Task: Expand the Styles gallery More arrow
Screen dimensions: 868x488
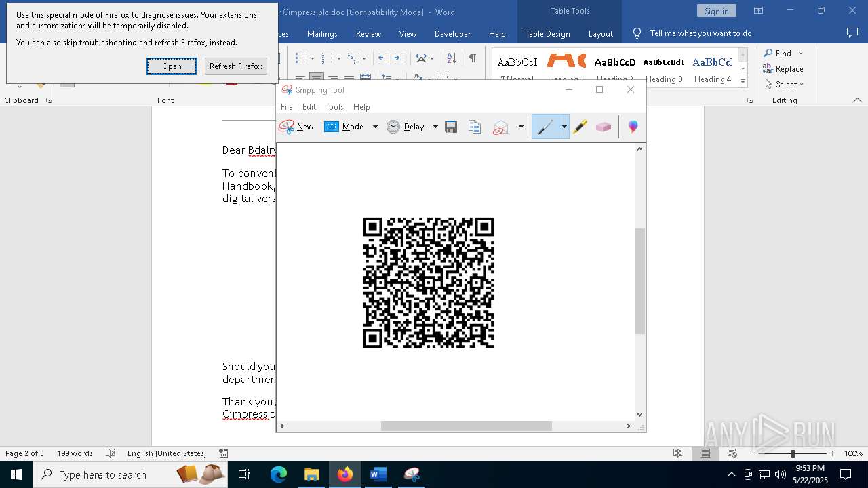Action: (x=743, y=81)
